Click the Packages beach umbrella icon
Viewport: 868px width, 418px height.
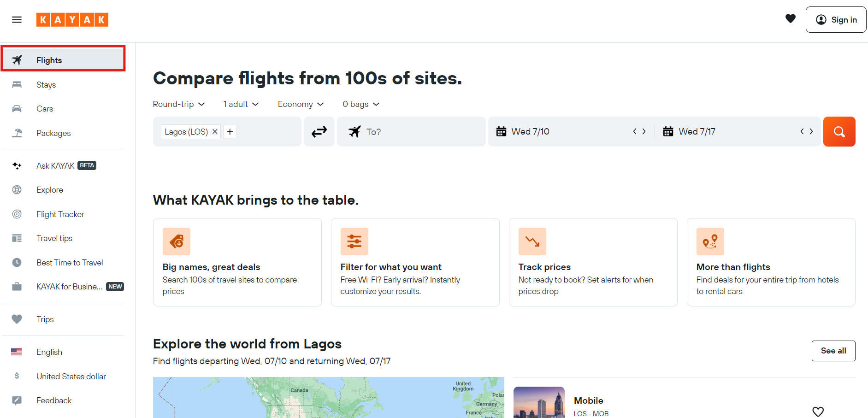click(x=17, y=133)
